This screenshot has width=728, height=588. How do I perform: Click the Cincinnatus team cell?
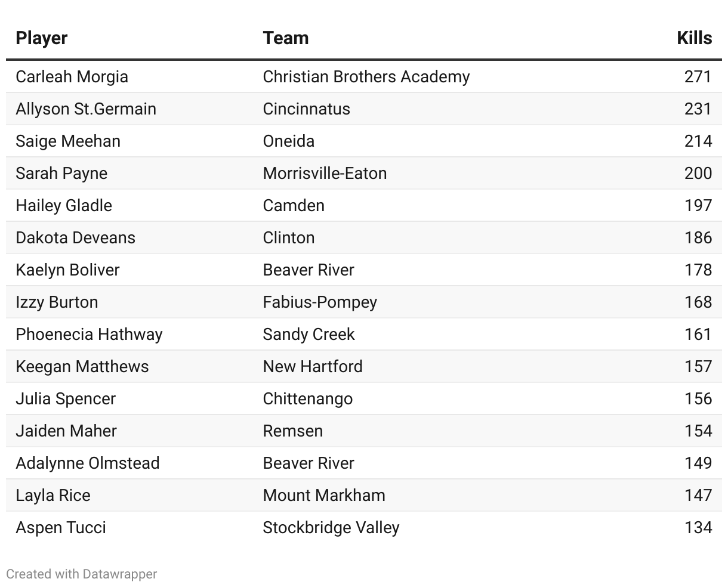306,109
